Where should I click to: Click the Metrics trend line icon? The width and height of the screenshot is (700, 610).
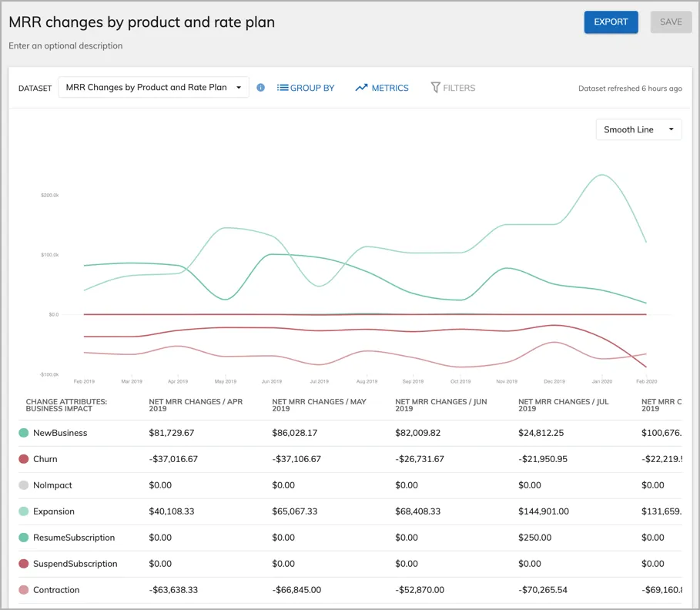(x=362, y=88)
